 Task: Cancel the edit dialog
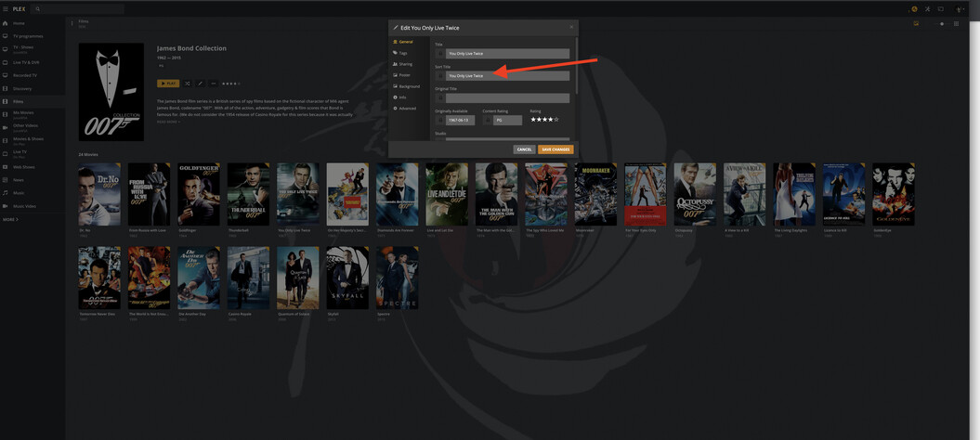point(525,149)
